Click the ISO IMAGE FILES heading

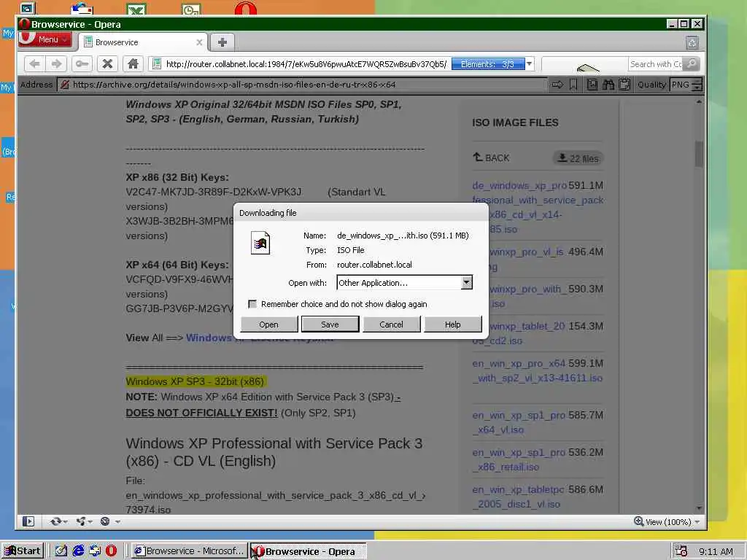(x=515, y=122)
